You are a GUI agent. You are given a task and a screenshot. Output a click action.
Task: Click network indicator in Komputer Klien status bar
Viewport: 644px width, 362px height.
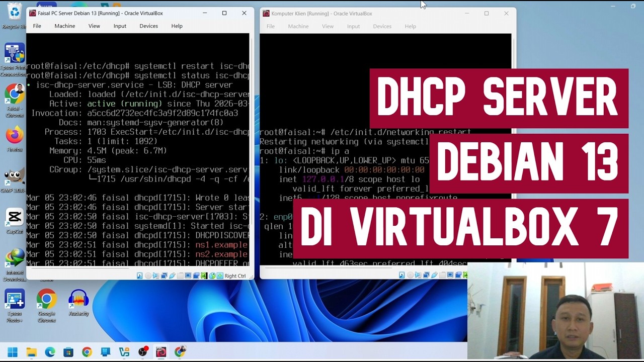[426, 275]
